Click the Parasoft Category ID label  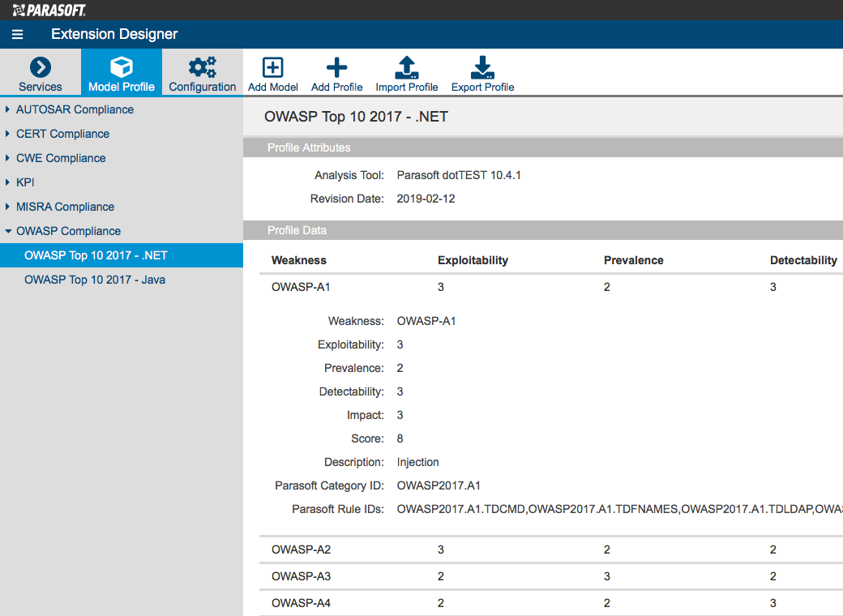(329, 486)
